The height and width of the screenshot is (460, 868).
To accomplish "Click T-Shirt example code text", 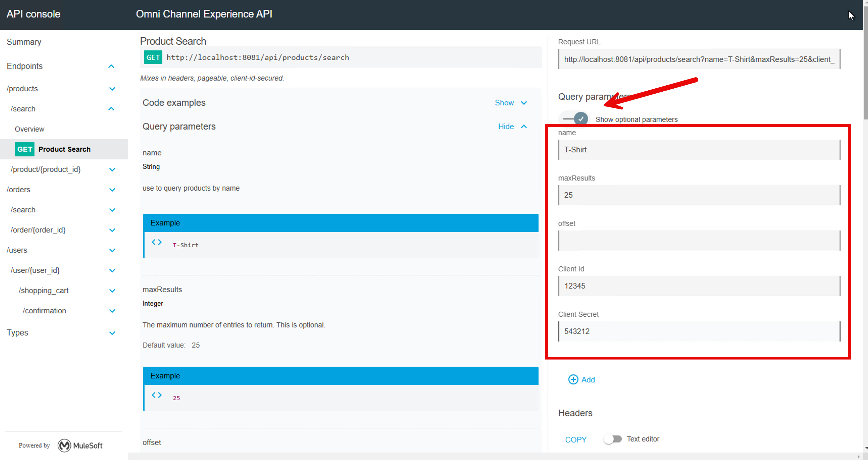I will click(x=186, y=245).
